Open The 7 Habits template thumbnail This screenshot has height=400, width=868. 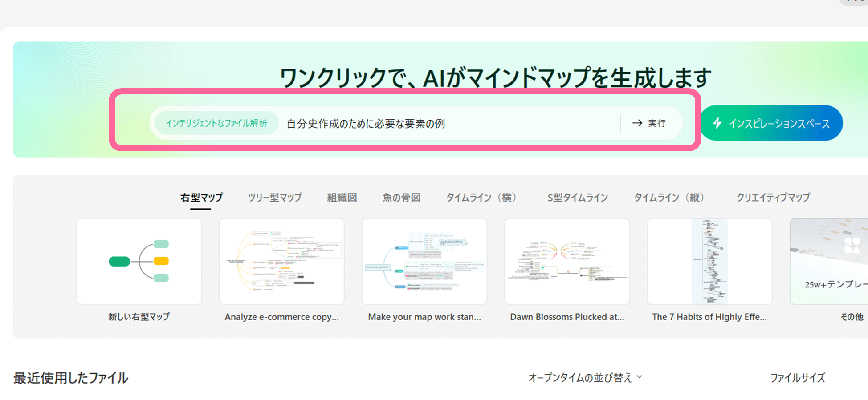[709, 261]
